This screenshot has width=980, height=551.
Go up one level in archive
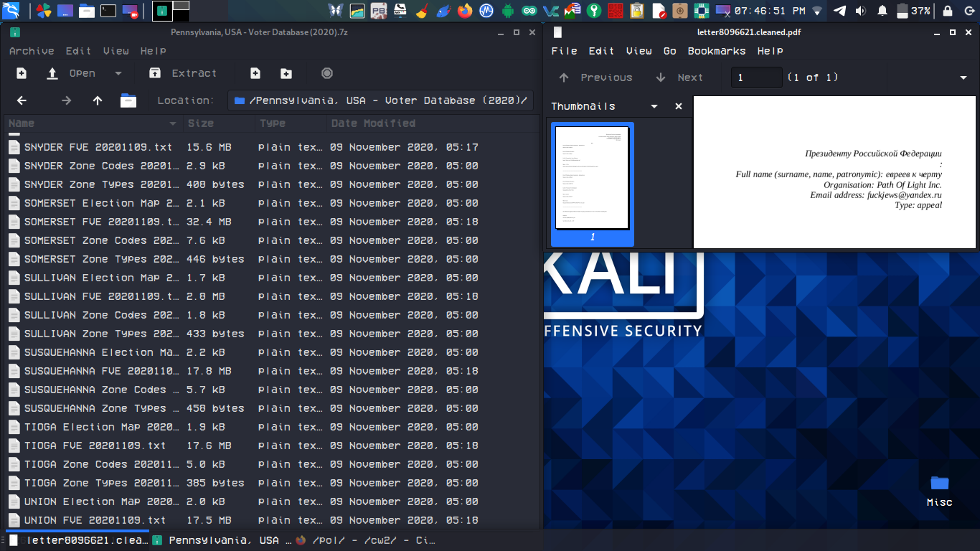pyautogui.click(x=98, y=100)
